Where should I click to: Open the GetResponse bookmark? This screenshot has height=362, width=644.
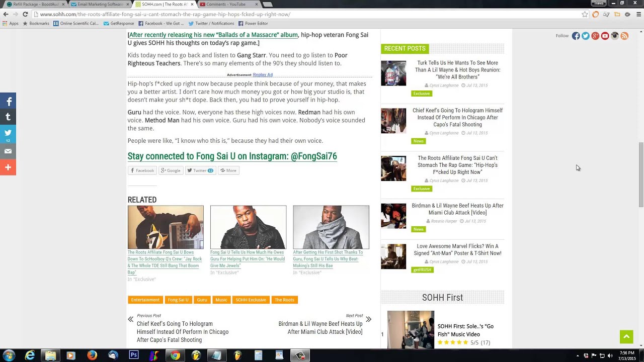pos(119,23)
